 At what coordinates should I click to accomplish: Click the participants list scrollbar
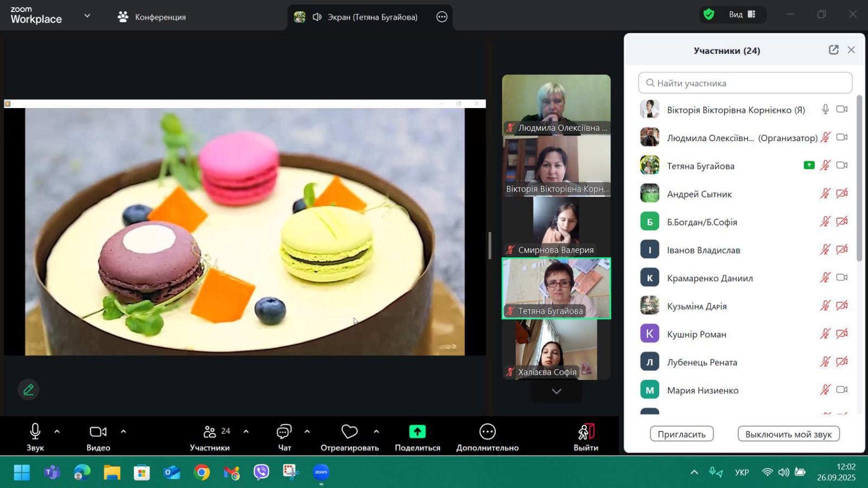tap(859, 179)
